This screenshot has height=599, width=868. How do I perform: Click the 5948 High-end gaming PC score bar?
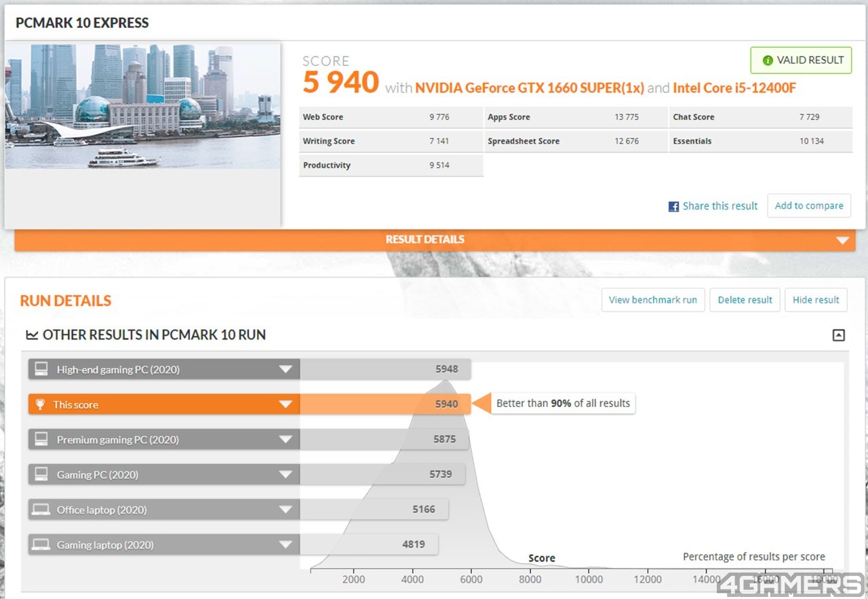tap(385, 369)
